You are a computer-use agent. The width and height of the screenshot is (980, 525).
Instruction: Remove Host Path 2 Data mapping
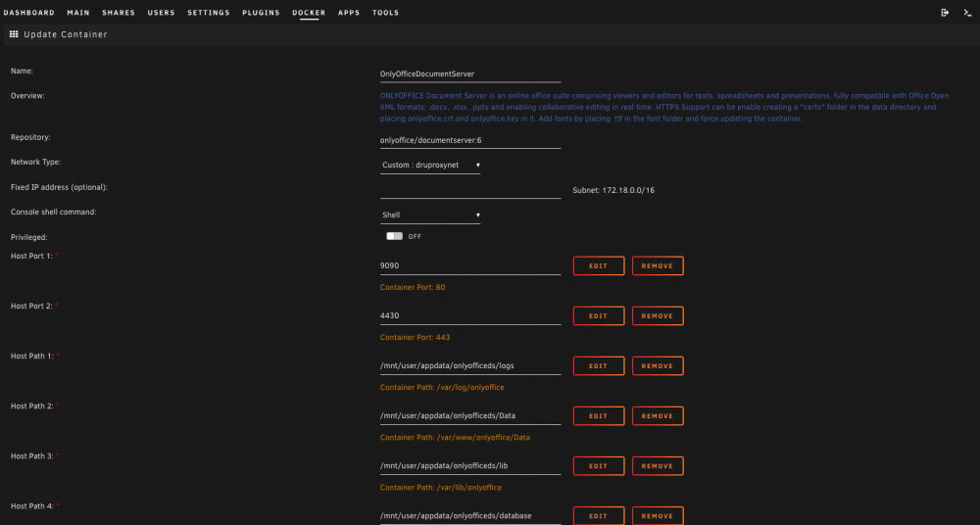[658, 415]
